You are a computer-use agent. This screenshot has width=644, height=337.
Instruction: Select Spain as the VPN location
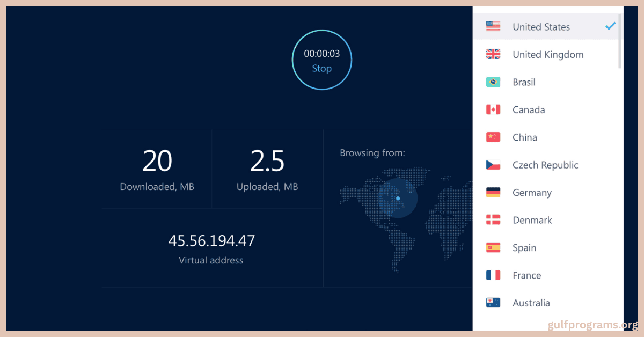524,247
